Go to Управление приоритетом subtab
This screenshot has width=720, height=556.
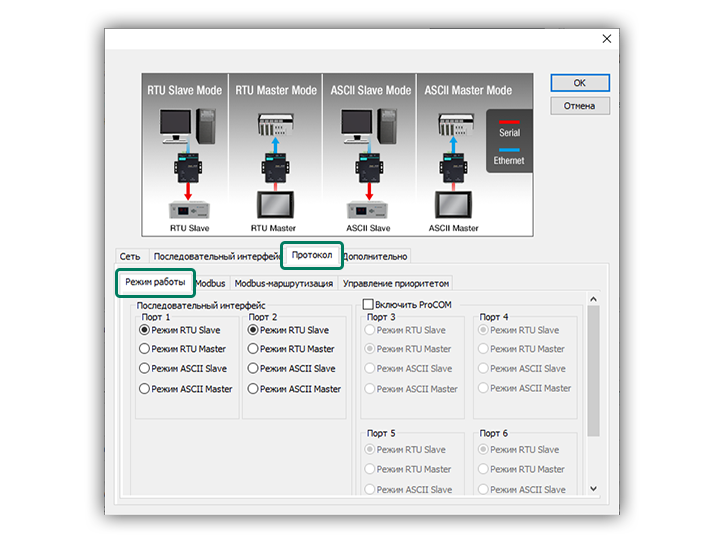[396, 283]
